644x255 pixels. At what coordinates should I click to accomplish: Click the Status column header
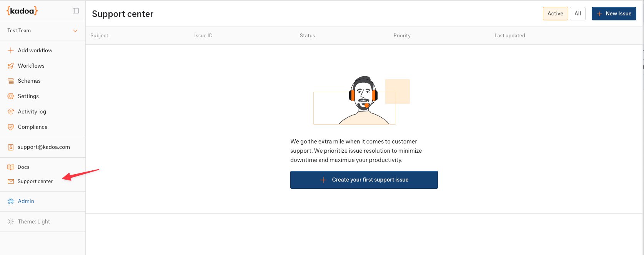(307, 35)
